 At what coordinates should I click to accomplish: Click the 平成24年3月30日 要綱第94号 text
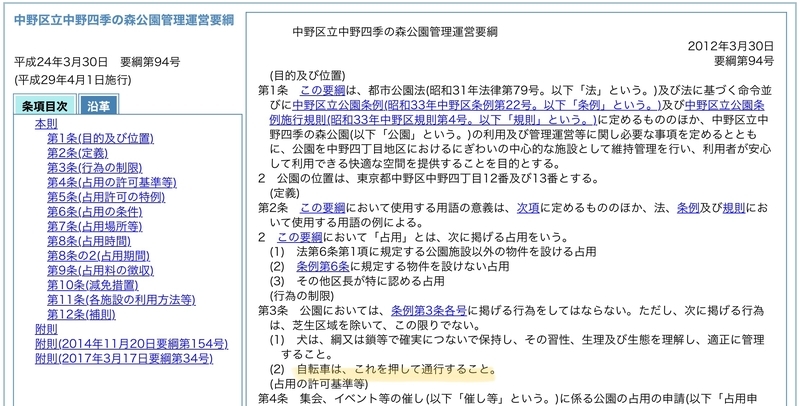[97, 62]
